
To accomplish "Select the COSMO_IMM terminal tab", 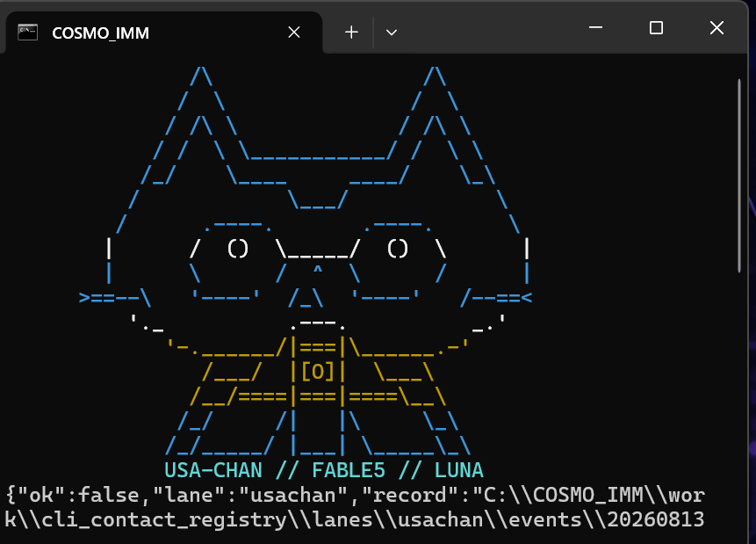I will tap(164, 33).
